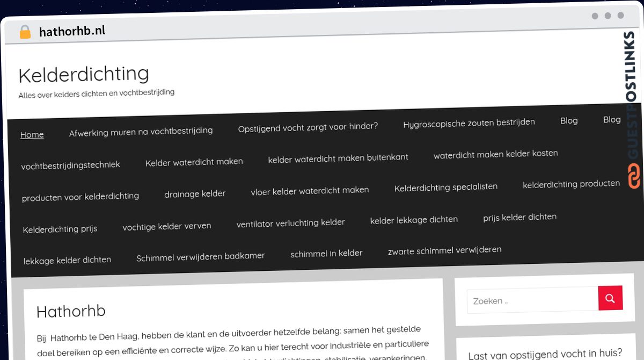Open schimmel in kelder menu item
This screenshot has width=644, height=360.
point(326,254)
